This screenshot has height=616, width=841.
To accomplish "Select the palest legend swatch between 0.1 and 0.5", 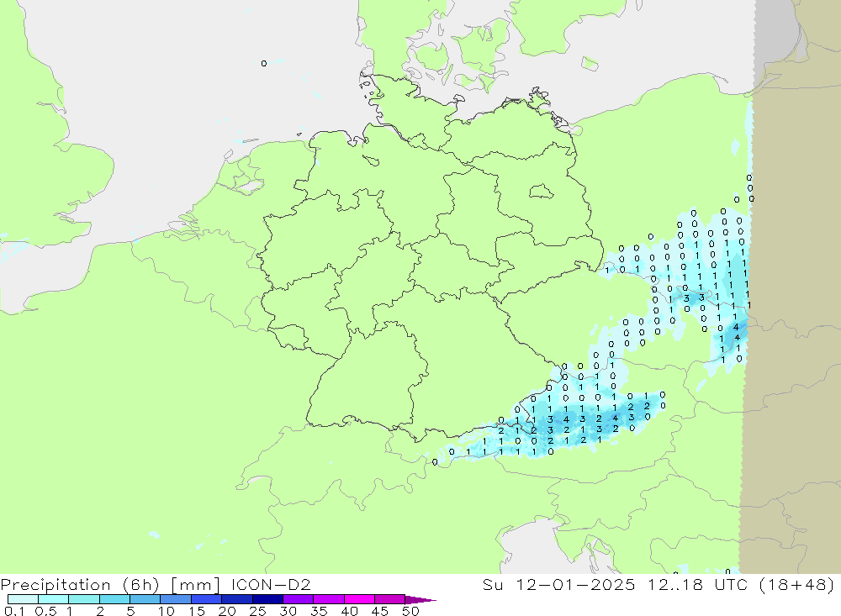I will pyautogui.click(x=23, y=599).
